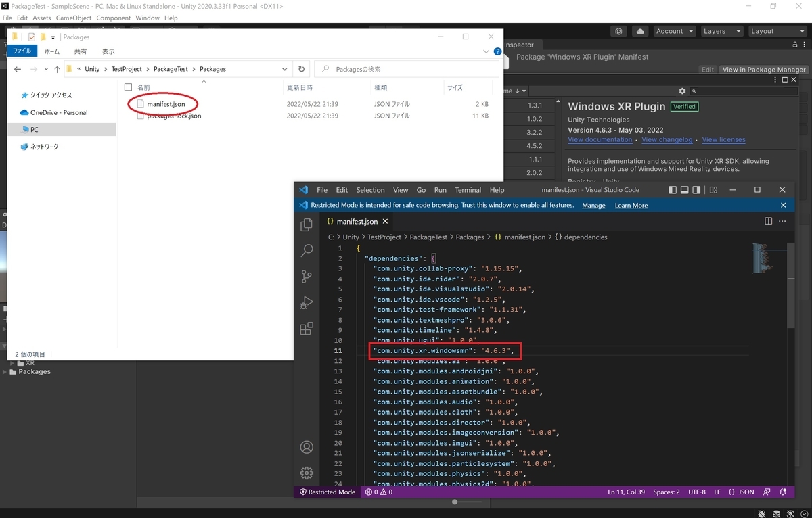This screenshot has height=518, width=812.
Task: Expand the File Explorer ribbon chevron
Action: pos(486,51)
